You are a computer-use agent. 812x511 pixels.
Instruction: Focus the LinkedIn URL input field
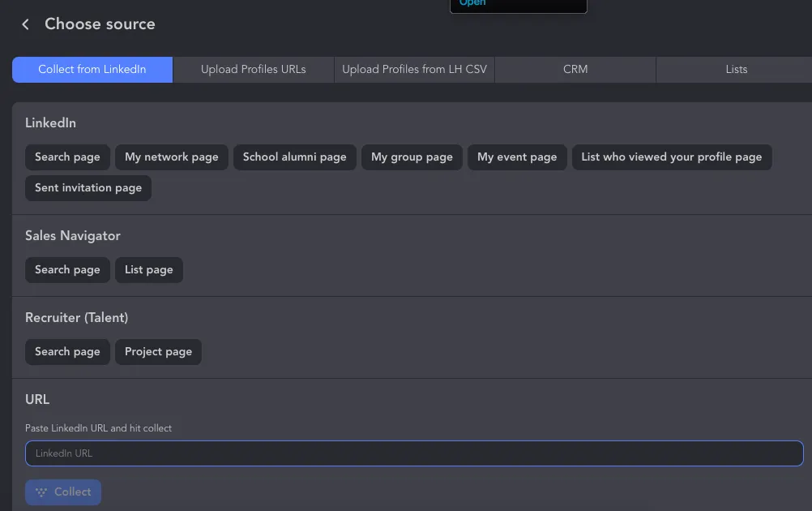(414, 453)
